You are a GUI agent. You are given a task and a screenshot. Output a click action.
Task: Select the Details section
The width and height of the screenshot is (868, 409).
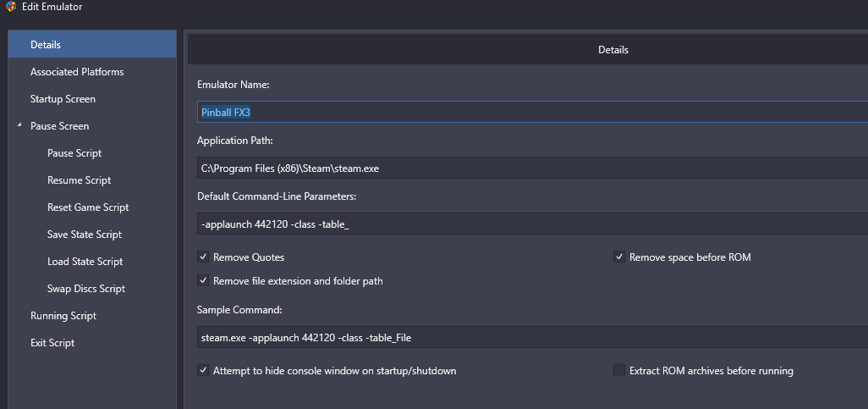click(92, 44)
